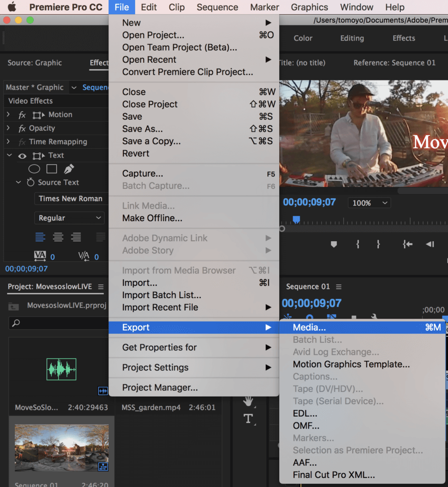Choose Save As from File menu

point(194,128)
